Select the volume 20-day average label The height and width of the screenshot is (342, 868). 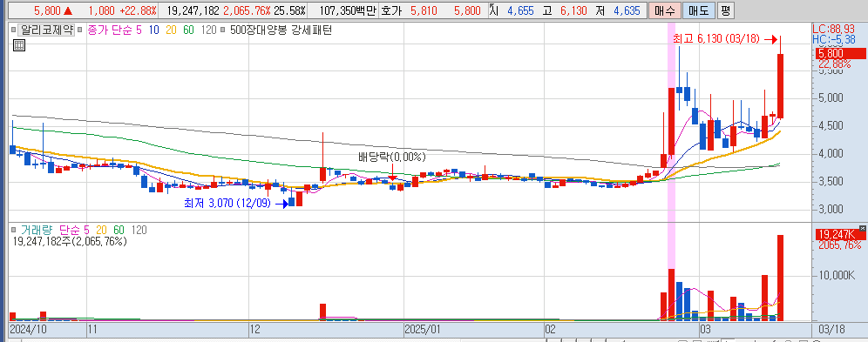tap(102, 229)
